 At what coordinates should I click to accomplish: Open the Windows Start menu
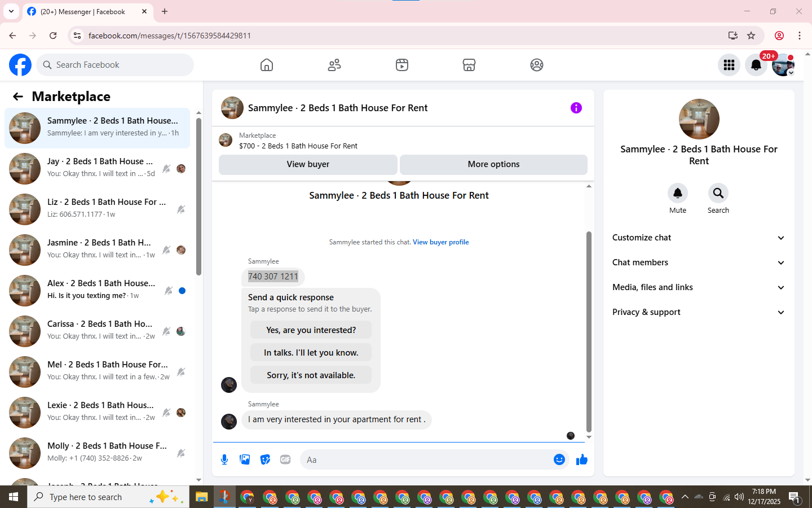[x=14, y=497]
